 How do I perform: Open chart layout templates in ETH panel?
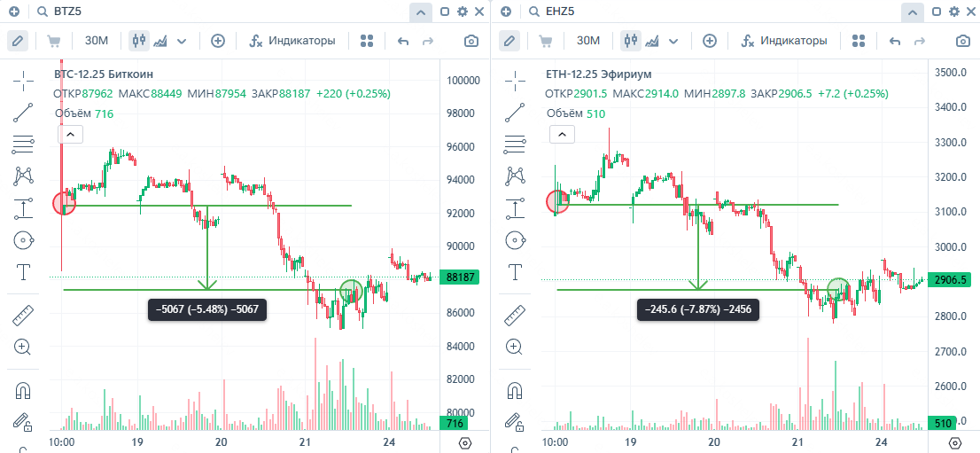tap(858, 41)
